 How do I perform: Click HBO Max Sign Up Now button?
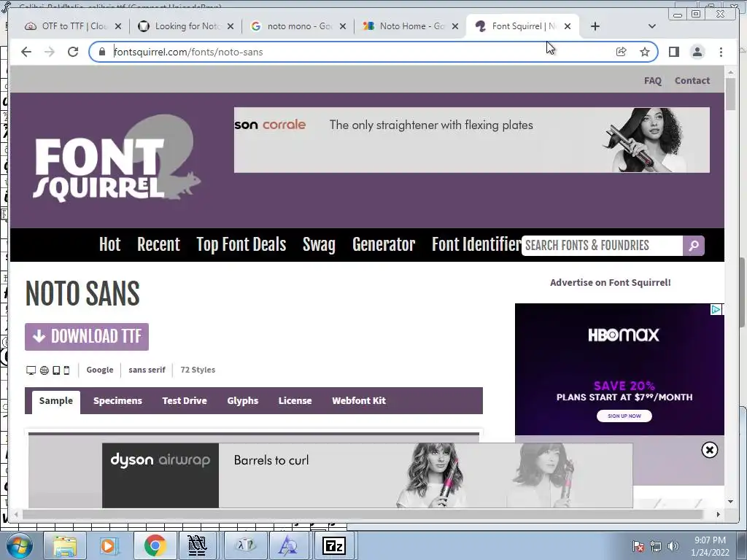624,416
